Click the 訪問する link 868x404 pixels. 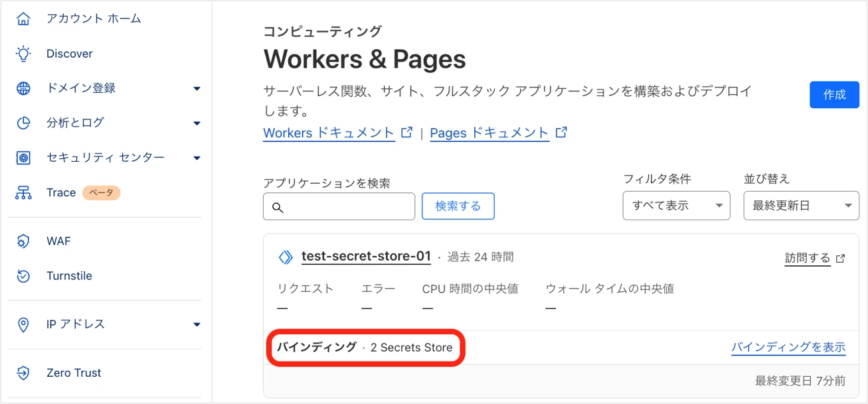[808, 258]
